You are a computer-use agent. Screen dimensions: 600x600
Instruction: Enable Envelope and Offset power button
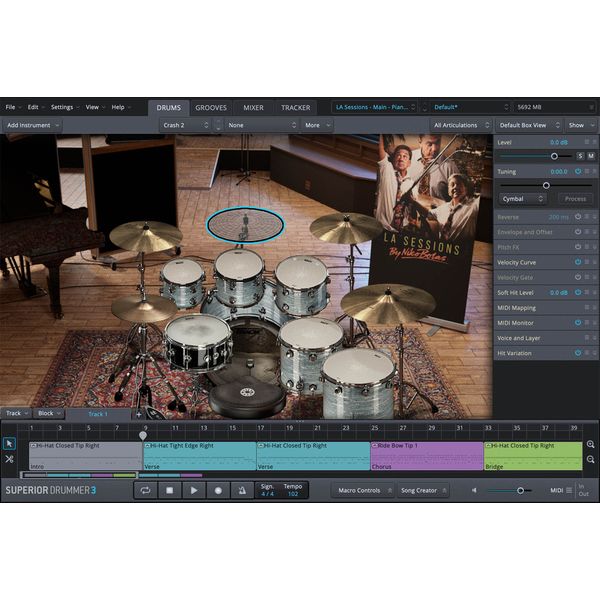[x=578, y=232]
